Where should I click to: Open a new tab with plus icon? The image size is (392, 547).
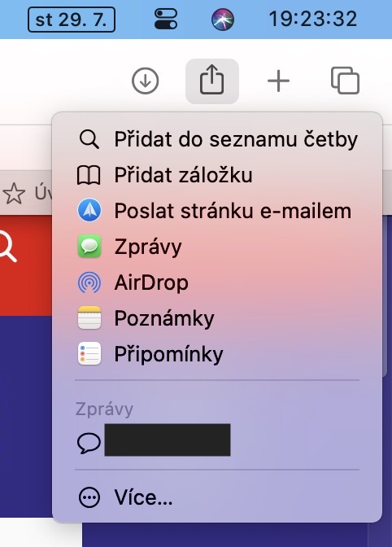tap(278, 81)
